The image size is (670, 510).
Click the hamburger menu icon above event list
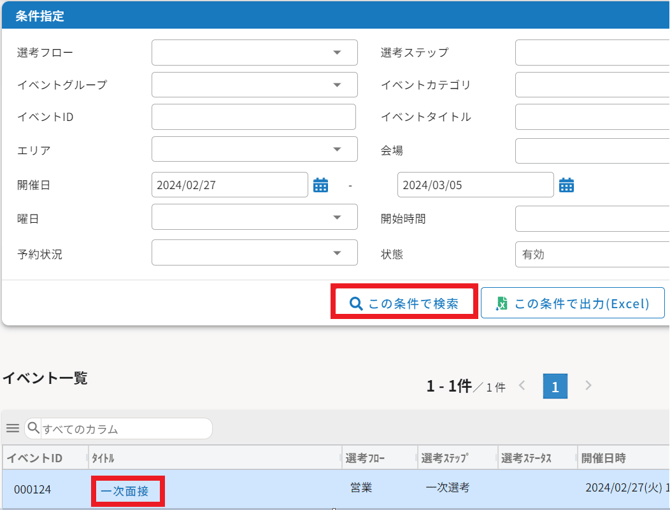(13, 428)
